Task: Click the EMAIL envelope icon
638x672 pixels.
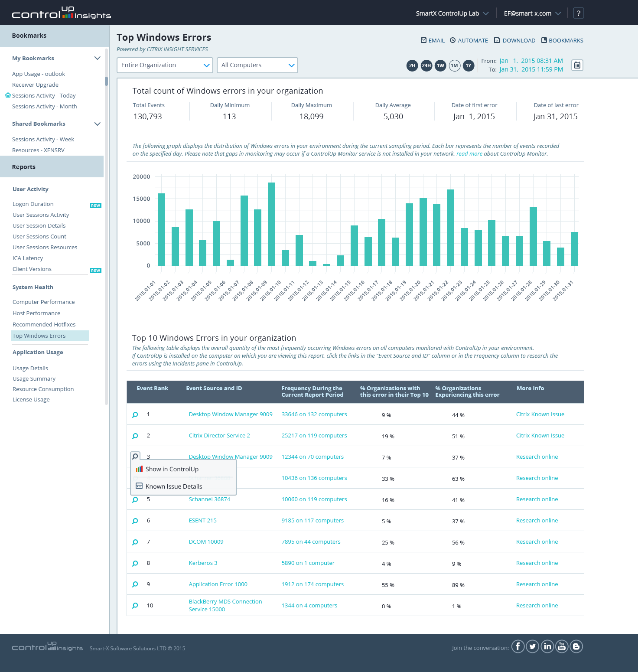Action: pos(423,40)
